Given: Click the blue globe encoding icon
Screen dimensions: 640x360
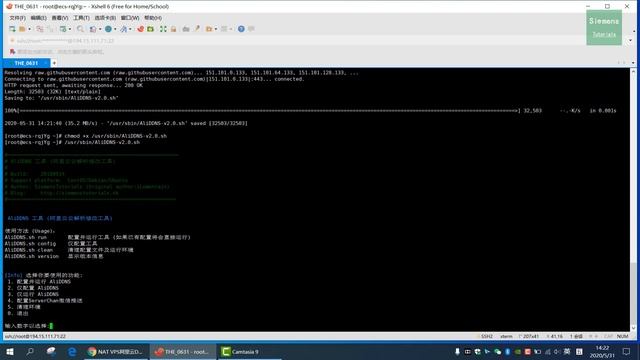Looking at the screenshot, I should click(x=108, y=29).
